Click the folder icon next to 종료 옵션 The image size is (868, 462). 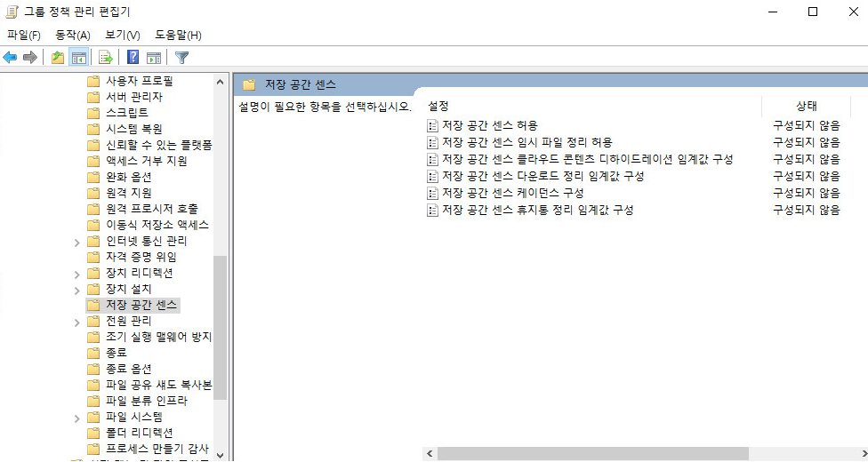click(93, 369)
